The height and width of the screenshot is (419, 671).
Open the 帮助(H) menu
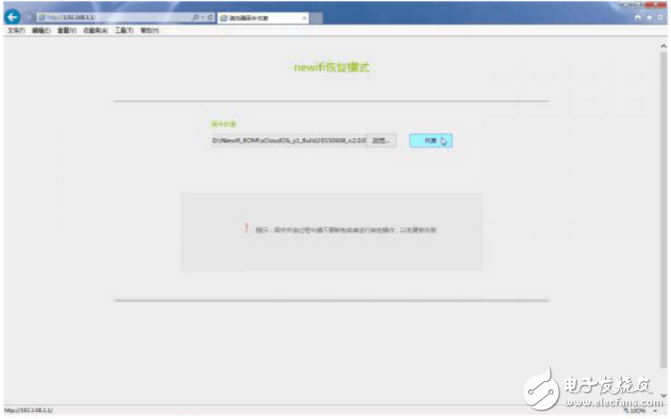(x=149, y=31)
